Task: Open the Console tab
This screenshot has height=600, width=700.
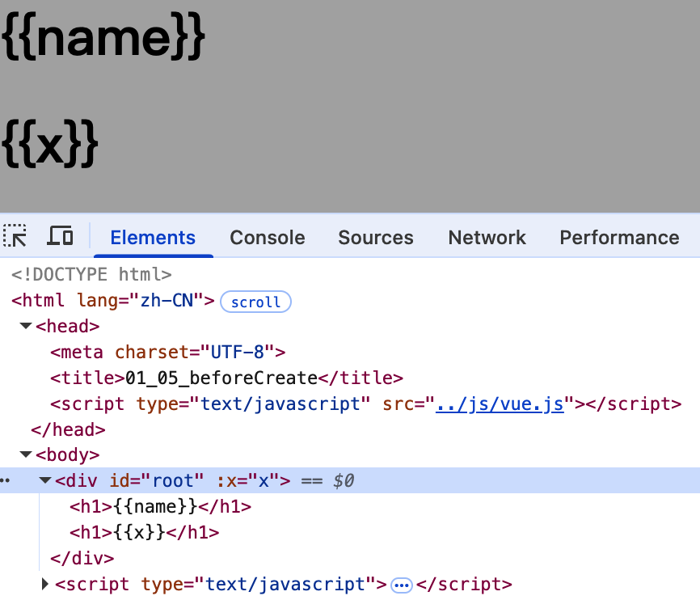Action: pos(268,238)
